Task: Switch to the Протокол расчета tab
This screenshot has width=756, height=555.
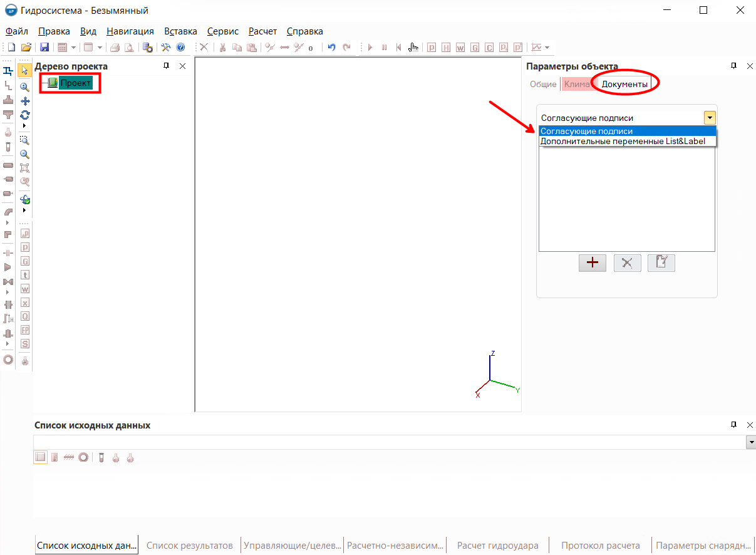Action: coord(600,545)
